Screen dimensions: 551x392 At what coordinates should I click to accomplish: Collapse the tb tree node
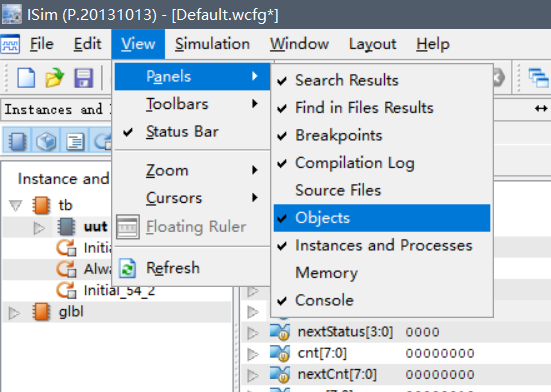coord(15,205)
